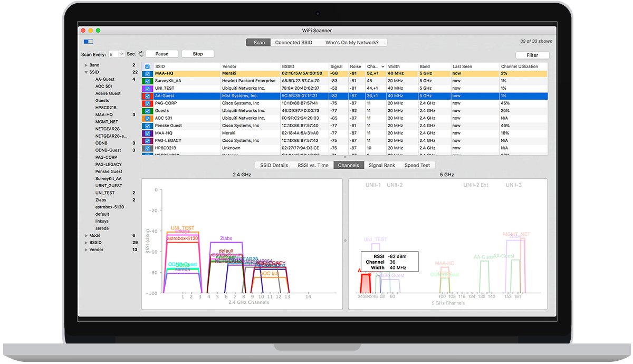Click the Stop button
This screenshot has width=633, height=364.
pyautogui.click(x=198, y=54)
